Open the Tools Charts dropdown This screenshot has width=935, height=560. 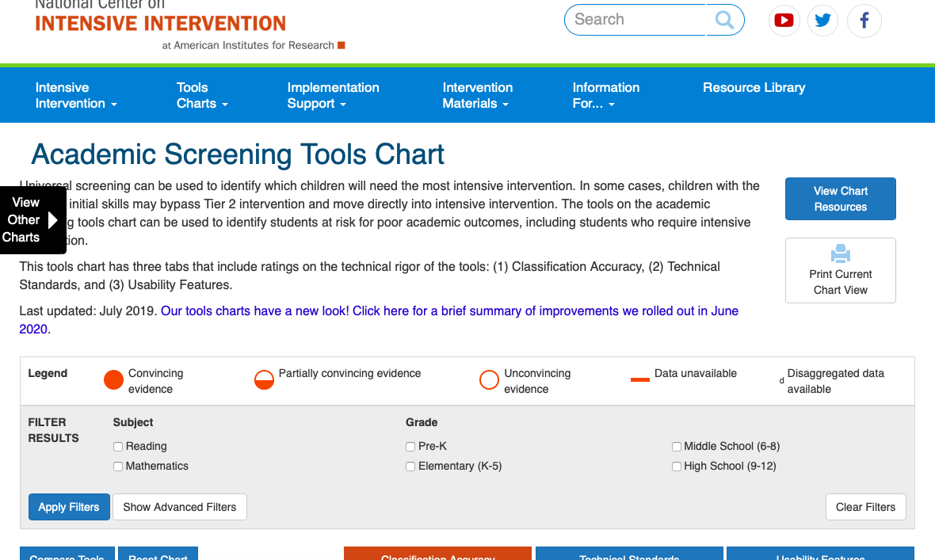pyautogui.click(x=202, y=95)
